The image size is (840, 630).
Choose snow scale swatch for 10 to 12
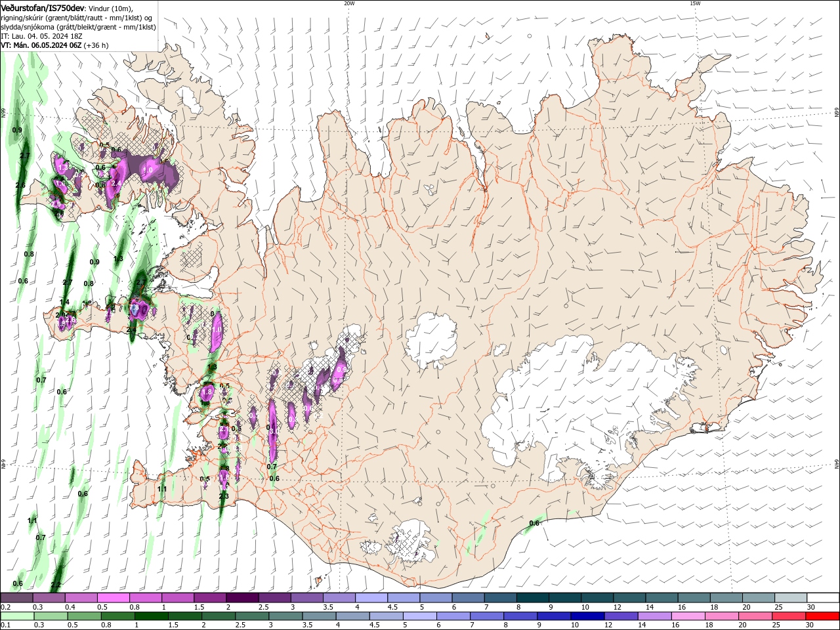pyautogui.click(x=596, y=598)
